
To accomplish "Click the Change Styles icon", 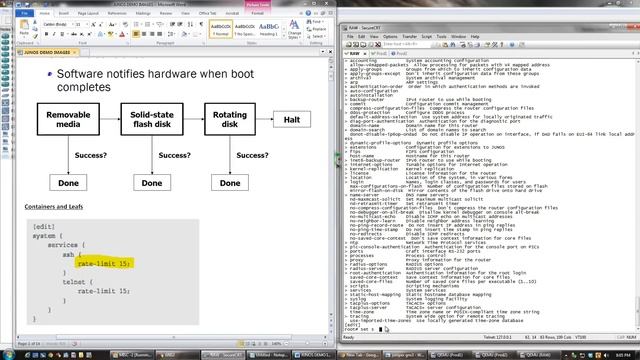I will 294,29.
